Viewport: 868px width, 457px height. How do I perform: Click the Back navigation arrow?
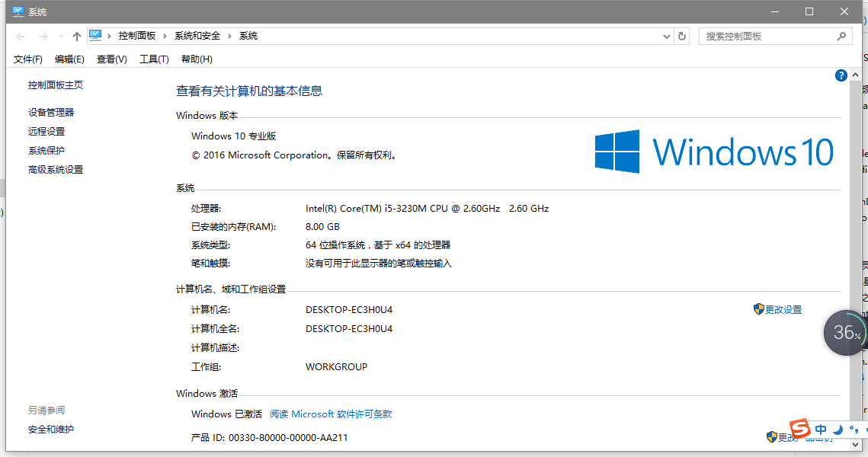(21, 36)
